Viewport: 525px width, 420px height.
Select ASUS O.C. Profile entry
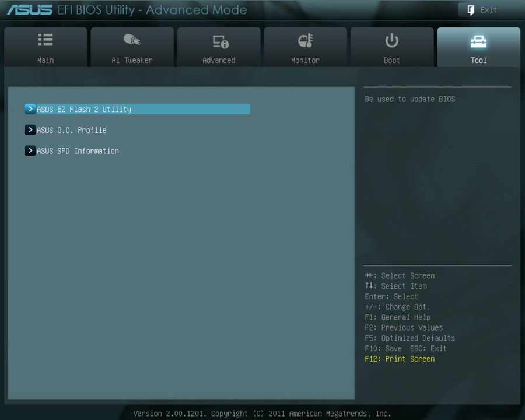click(x=71, y=129)
